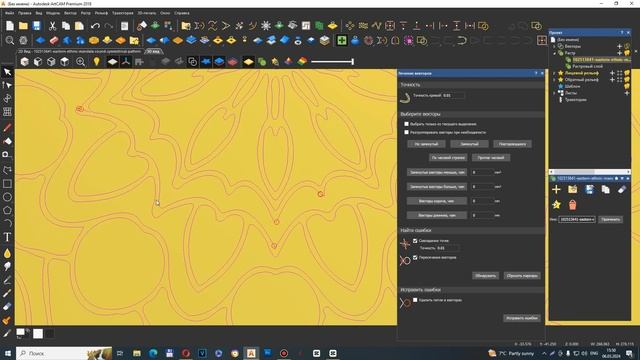Pick the white color swatch in the bottom palette
The height and width of the screenshot is (360, 640).
[38, 334]
